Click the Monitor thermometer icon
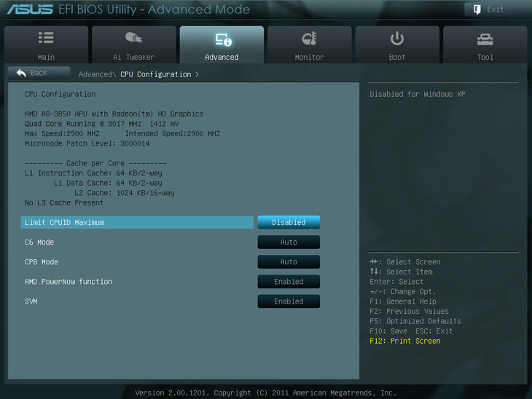 point(310,39)
